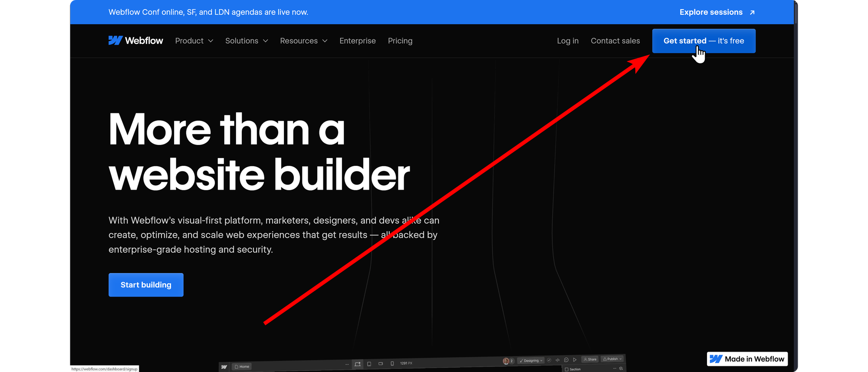
Task: Click Share button in Designer preview
Action: pos(590,359)
